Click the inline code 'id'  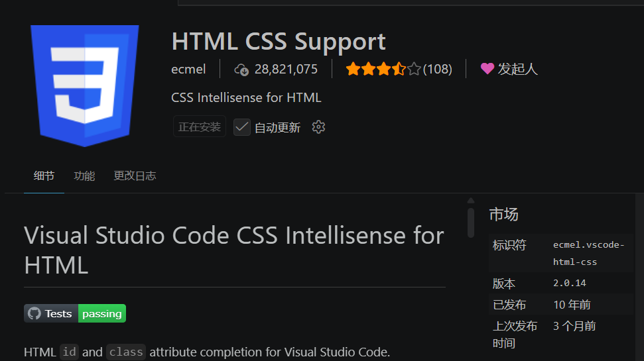pyautogui.click(x=69, y=352)
